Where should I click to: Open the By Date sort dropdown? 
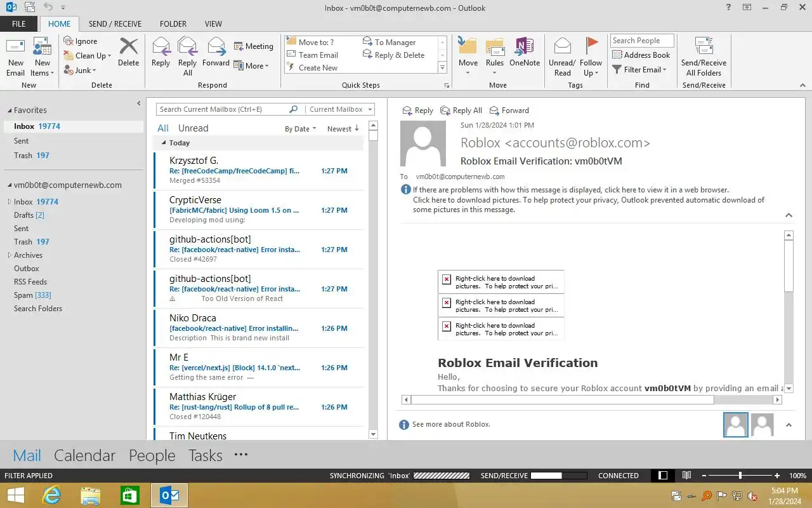tap(301, 129)
